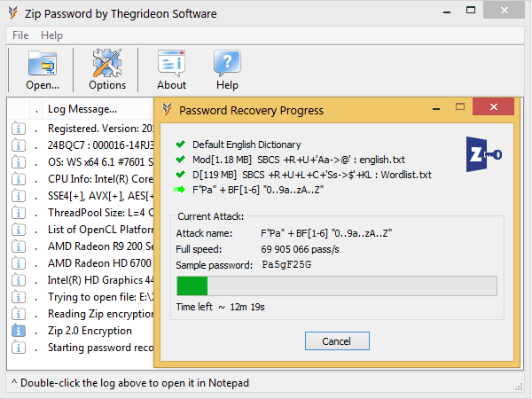Click the status bar Double-click the log hint
The width and height of the screenshot is (532, 399).
(x=130, y=383)
